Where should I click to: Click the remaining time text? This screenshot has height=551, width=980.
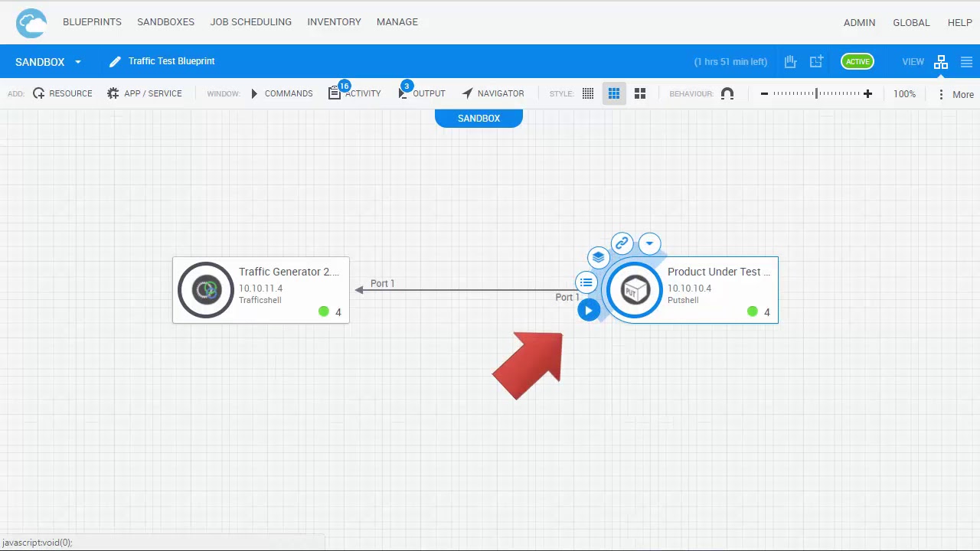tap(730, 62)
